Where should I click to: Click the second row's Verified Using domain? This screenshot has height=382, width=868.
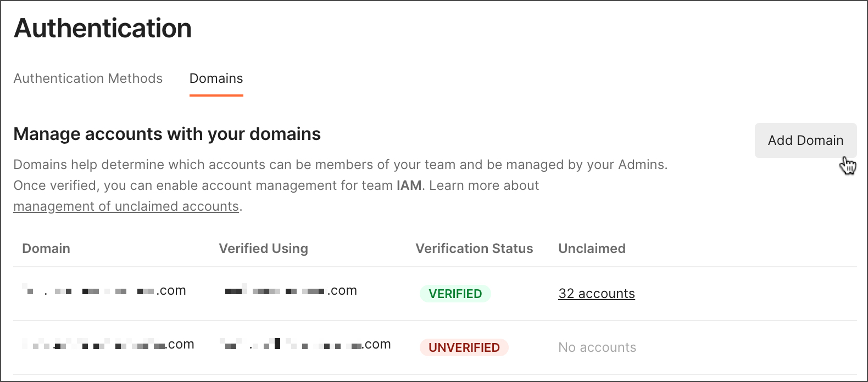click(305, 344)
